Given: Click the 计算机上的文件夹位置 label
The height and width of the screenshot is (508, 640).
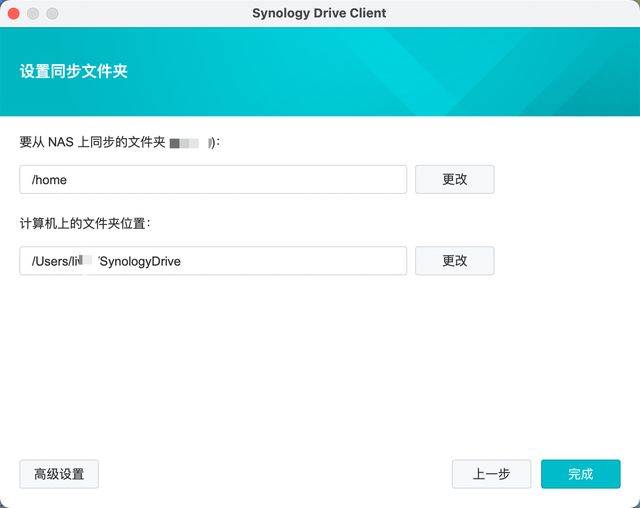Looking at the screenshot, I should [x=85, y=224].
